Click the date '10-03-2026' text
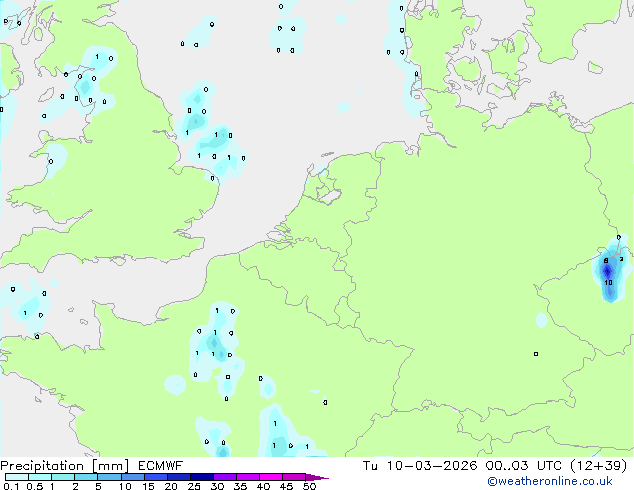Screen dimensions: 634x490 (432, 466)
